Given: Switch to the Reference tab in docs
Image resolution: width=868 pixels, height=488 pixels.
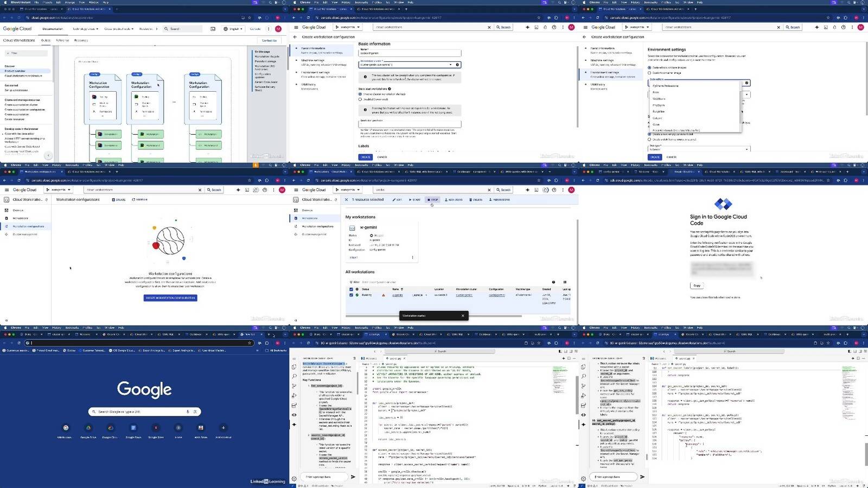Looking at the screenshot, I should click(62, 40).
